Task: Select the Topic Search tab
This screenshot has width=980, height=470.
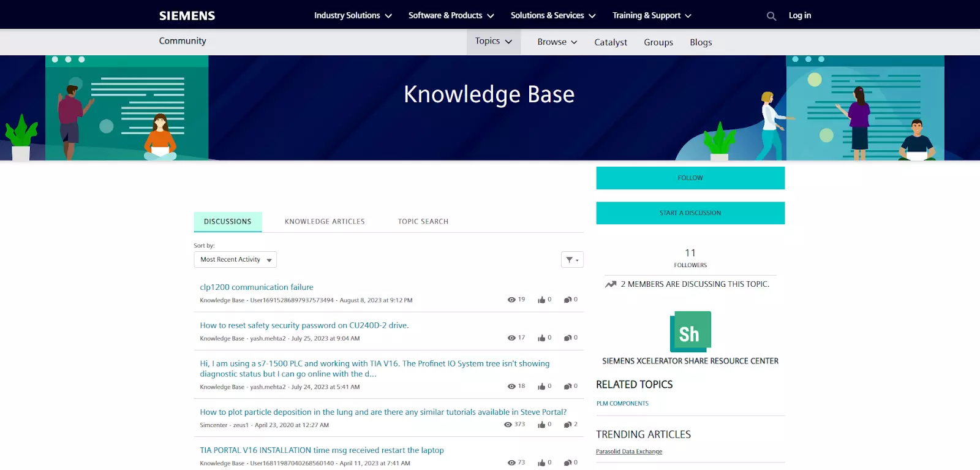Action: [423, 222]
